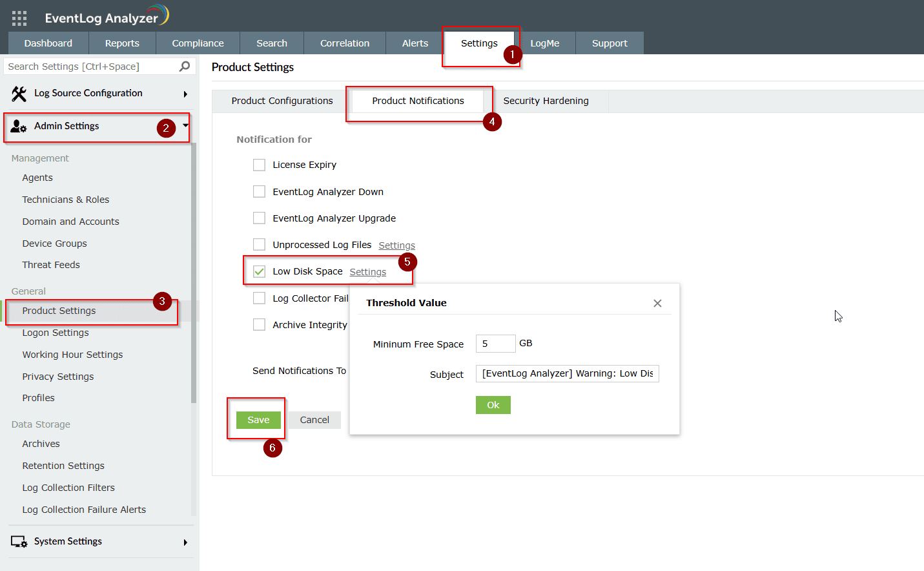Image resolution: width=924 pixels, height=571 pixels.
Task: Open Settings link for Low Disk Space
Action: (368, 272)
